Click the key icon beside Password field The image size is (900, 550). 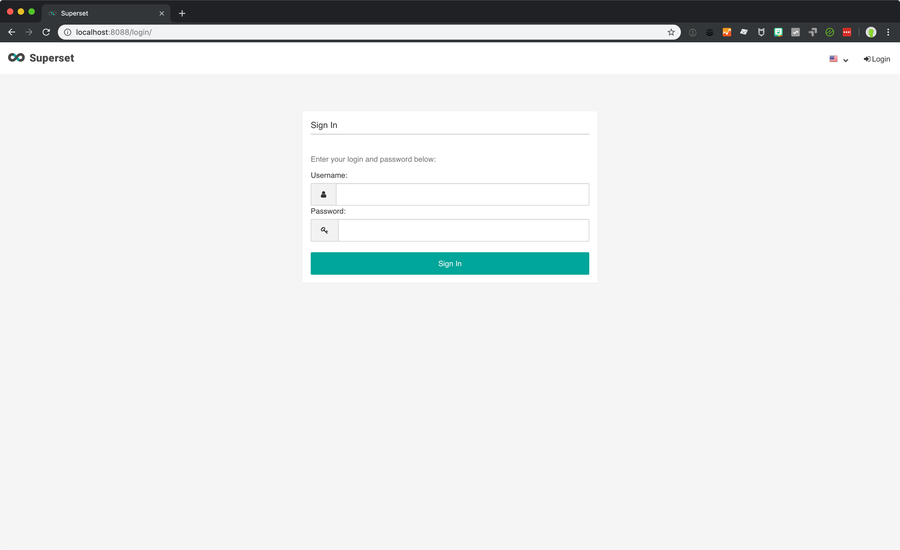click(324, 230)
